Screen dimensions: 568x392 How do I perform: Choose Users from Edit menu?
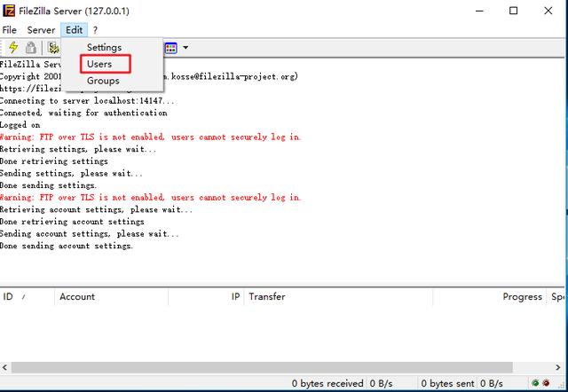tap(99, 64)
